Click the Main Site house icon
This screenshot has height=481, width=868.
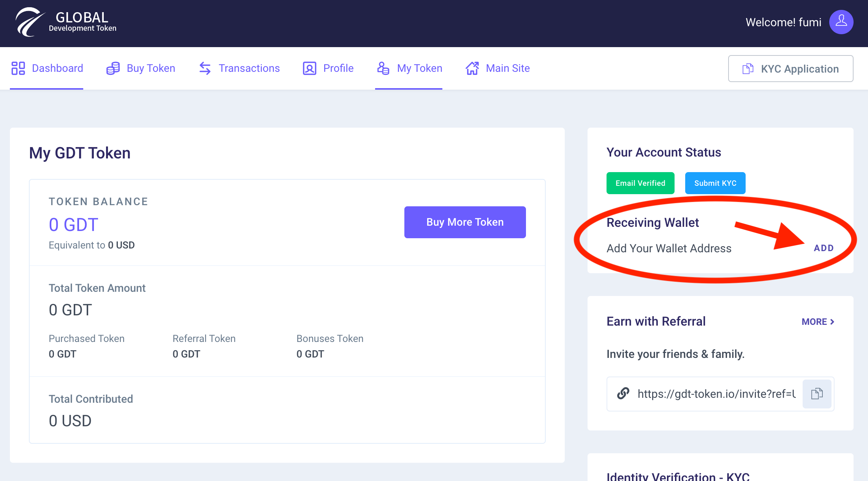click(x=472, y=68)
